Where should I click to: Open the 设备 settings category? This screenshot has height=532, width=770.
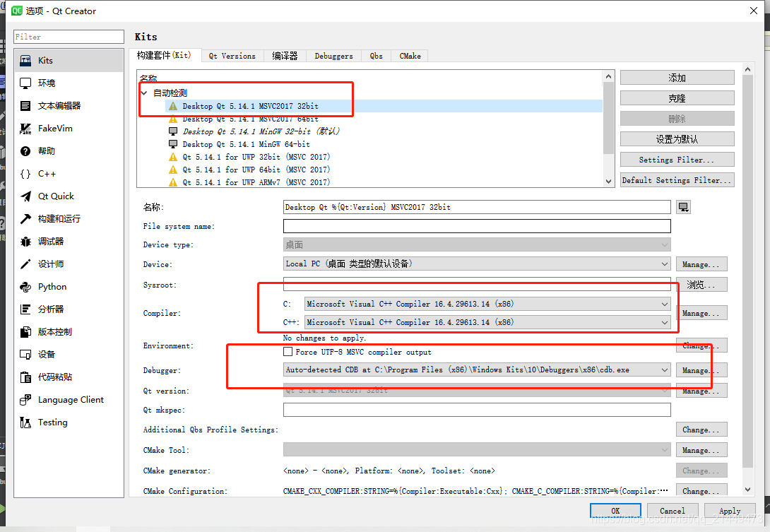pos(69,354)
